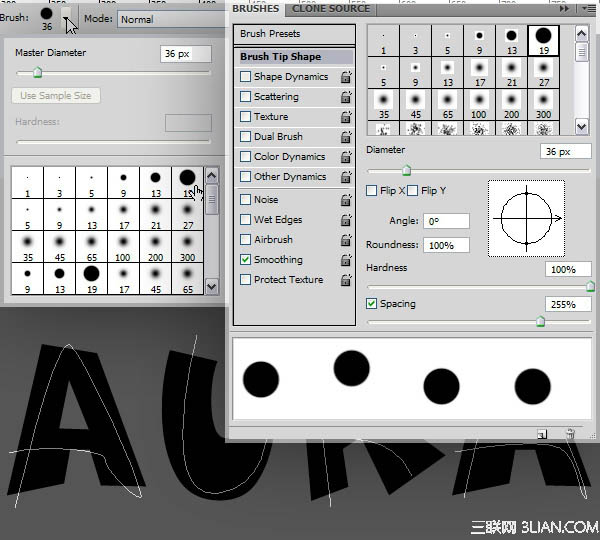The width and height of the screenshot is (600, 540).
Task: Click the trash icon to delete brush
Action: (570, 434)
